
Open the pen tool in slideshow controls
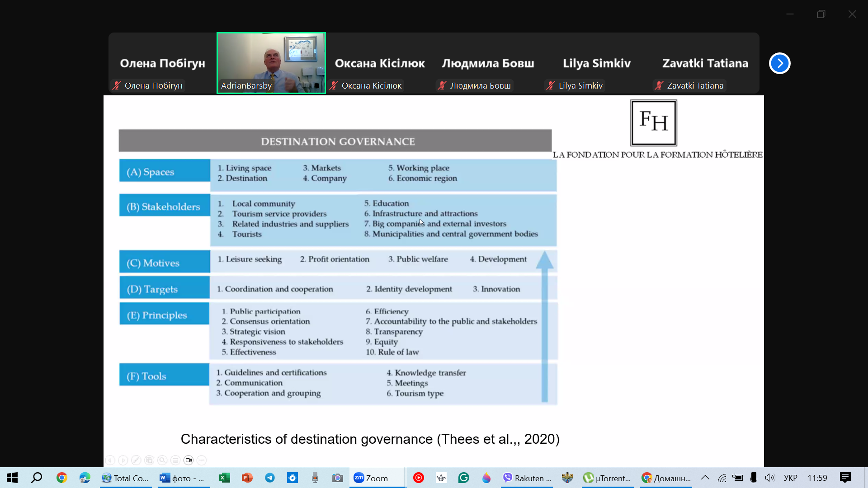click(136, 460)
